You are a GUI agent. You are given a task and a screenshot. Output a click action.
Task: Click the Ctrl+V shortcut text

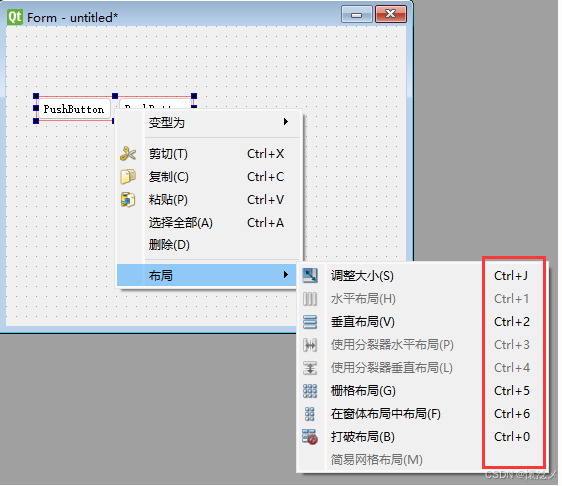tap(266, 200)
